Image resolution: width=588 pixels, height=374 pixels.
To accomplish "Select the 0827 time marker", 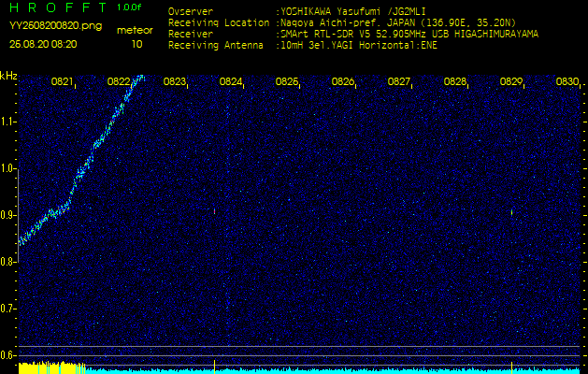I will coord(398,81).
